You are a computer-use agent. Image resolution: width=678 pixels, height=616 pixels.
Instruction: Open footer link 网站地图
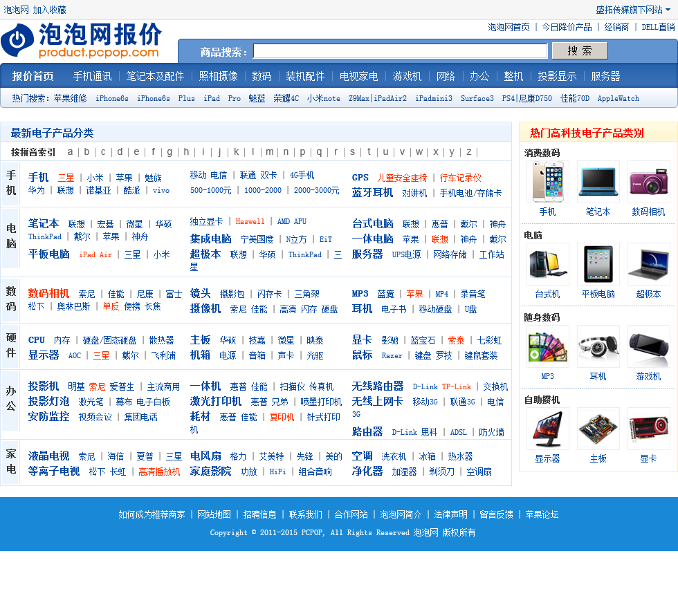[214, 514]
